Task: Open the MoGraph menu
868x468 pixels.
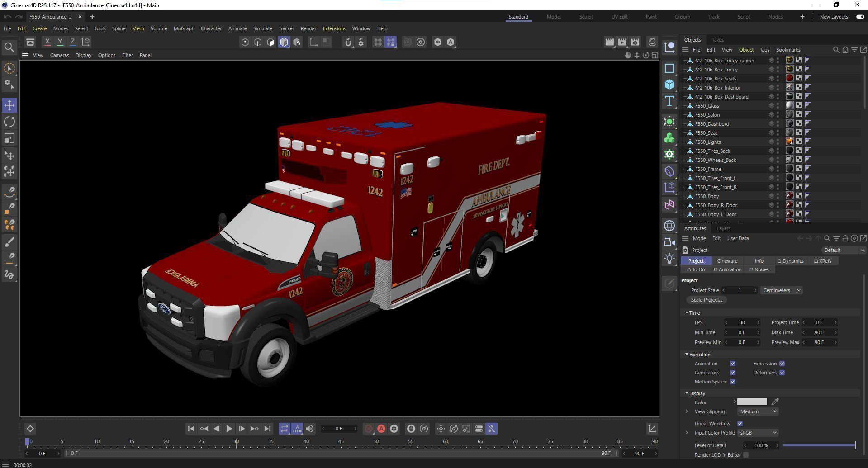Action: pyautogui.click(x=184, y=28)
